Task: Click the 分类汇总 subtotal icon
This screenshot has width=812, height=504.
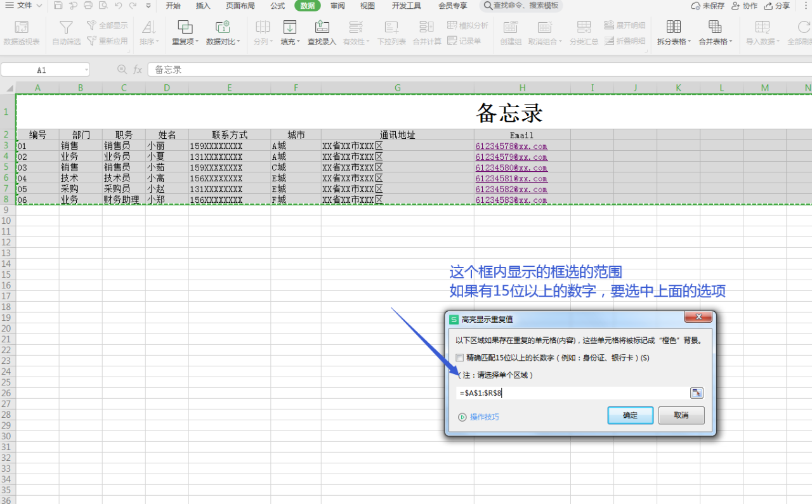Action: [584, 27]
